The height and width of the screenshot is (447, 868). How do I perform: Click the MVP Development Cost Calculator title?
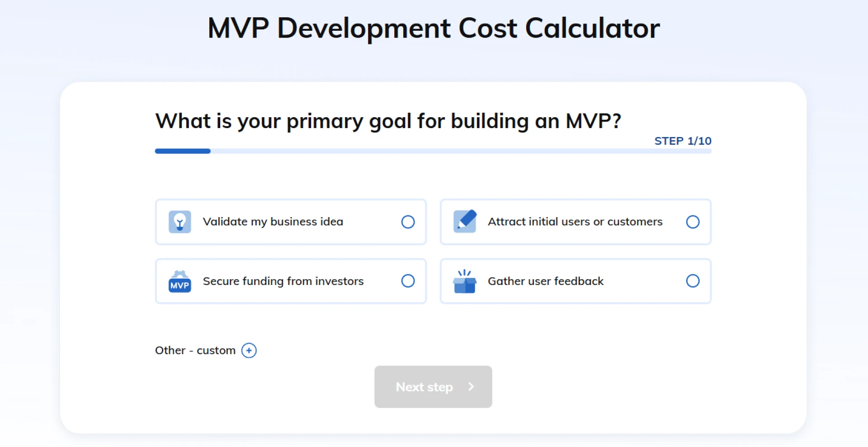pyautogui.click(x=434, y=28)
